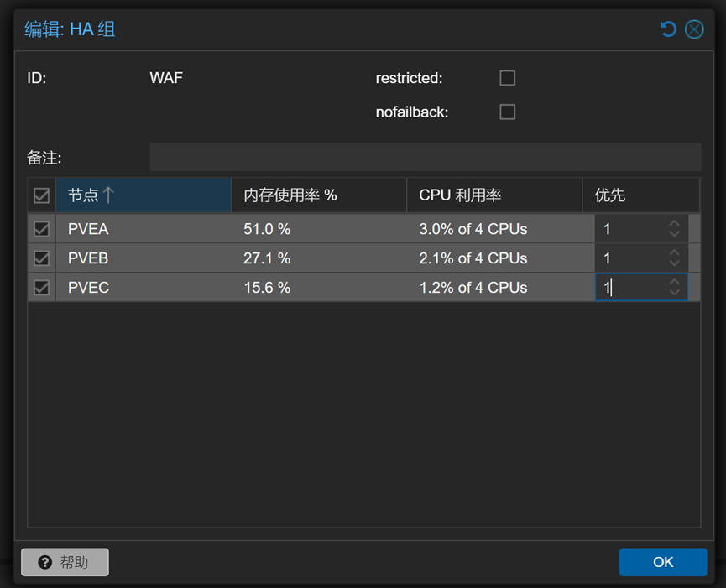726x588 pixels.
Task: Close the HA group edit dialog
Action: coord(694,29)
